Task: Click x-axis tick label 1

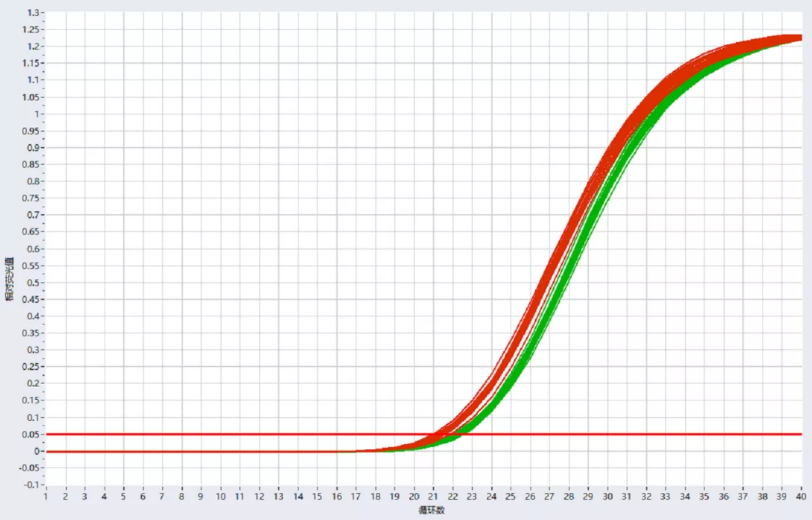Action: click(x=46, y=497)
